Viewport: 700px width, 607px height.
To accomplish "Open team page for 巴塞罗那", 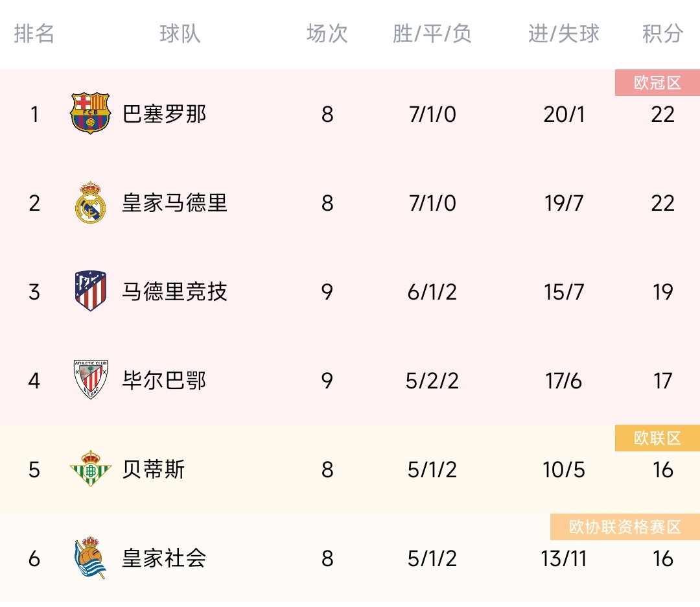I will [164, 114].
